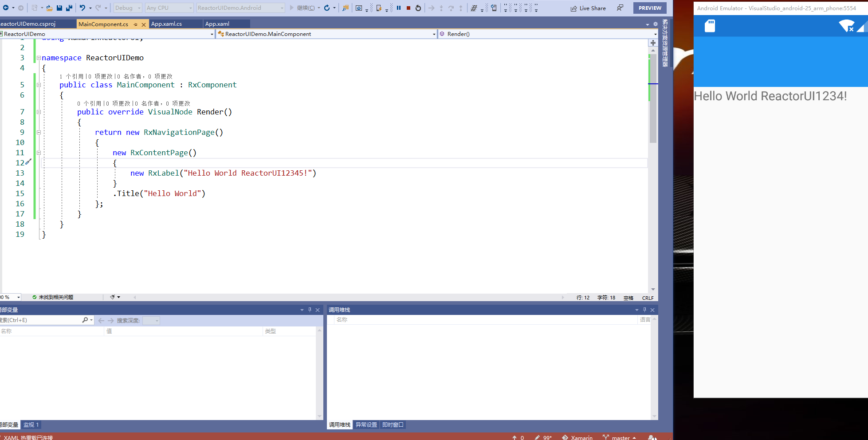This screenshot has height=440, width=868.
Task: Click the Save All toolbar icon
Action: click(x=69, y=8)
